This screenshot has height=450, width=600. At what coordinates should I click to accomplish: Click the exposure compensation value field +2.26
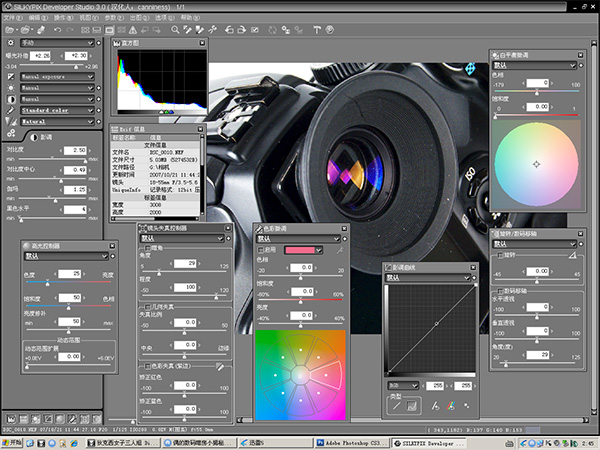pyautogui.click(x=40, y=55)
